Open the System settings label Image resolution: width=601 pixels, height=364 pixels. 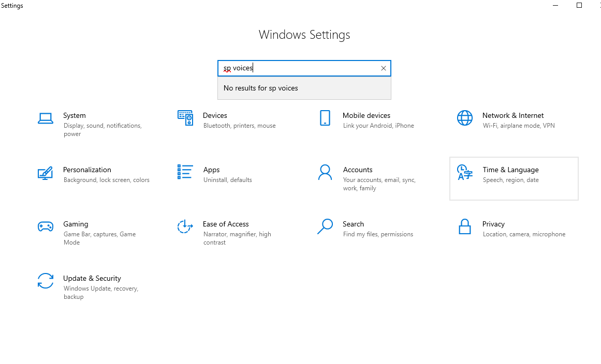coord(75,116)
